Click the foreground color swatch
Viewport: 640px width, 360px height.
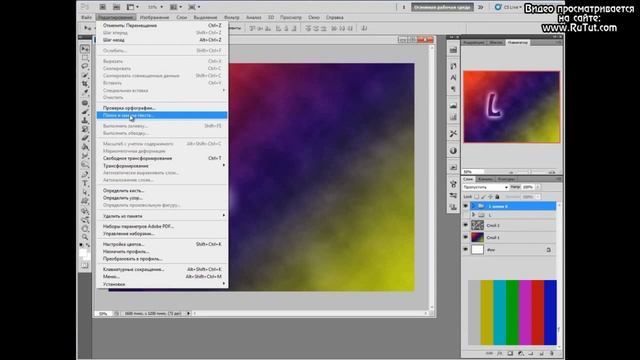[x=83, y=253]
